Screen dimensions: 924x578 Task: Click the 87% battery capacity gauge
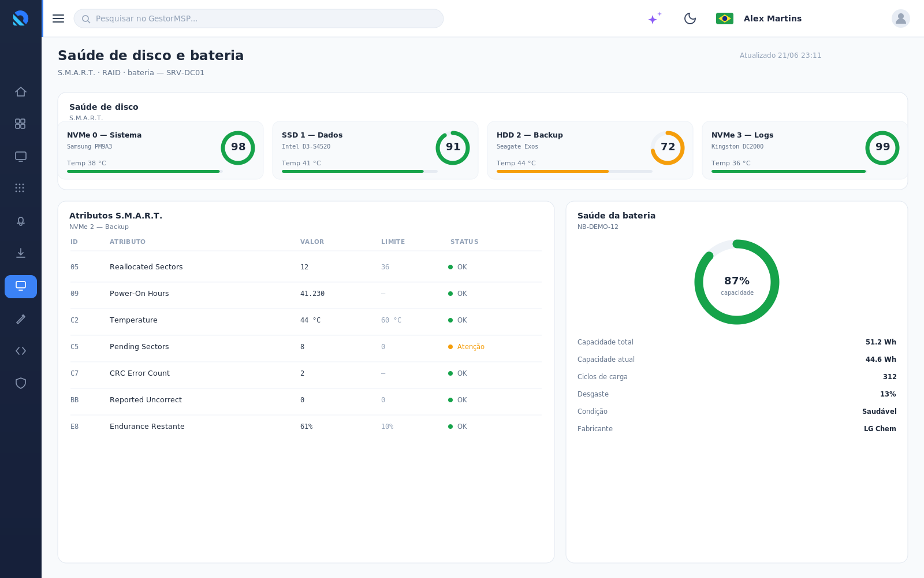(737, 282)
